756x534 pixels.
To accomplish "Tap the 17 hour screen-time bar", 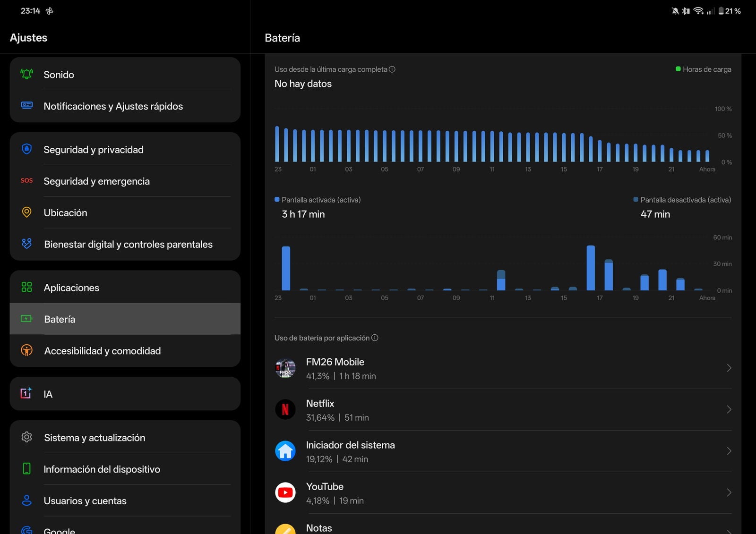I will tap(609, 275).
